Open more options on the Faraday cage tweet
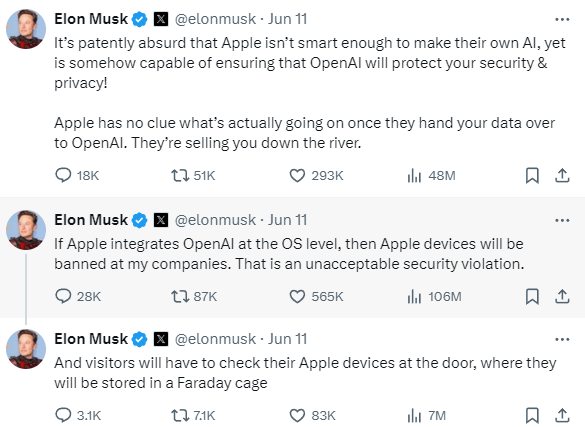 pos(562,339)
